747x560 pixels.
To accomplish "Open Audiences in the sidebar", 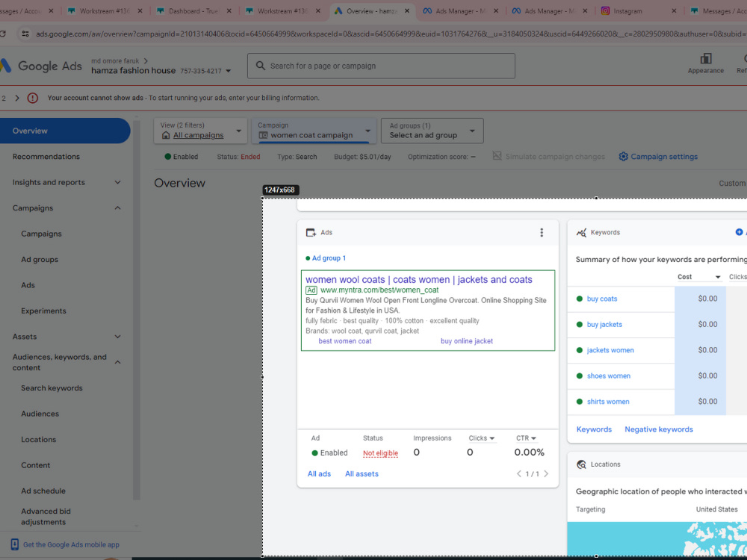I will (x=40, y=414).
